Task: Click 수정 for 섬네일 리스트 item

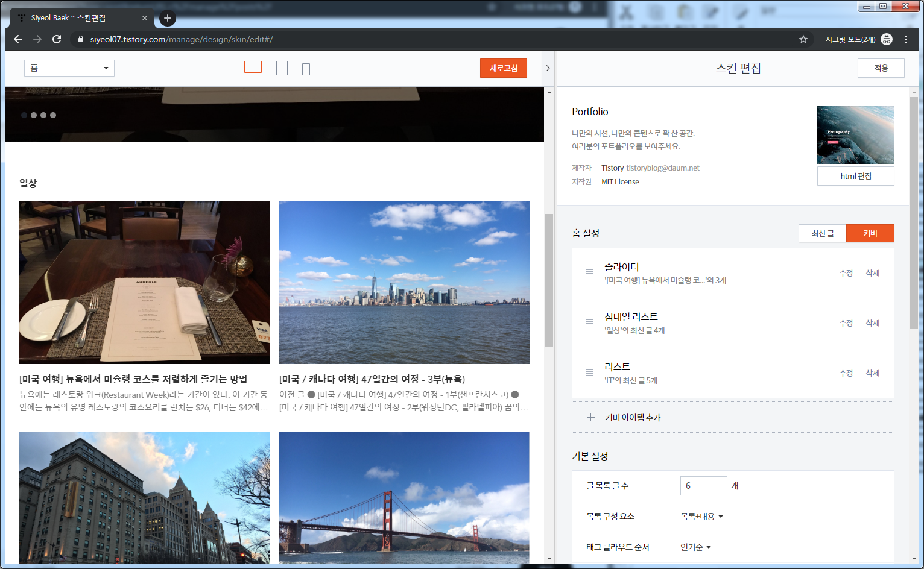Action: pos(846,323)
